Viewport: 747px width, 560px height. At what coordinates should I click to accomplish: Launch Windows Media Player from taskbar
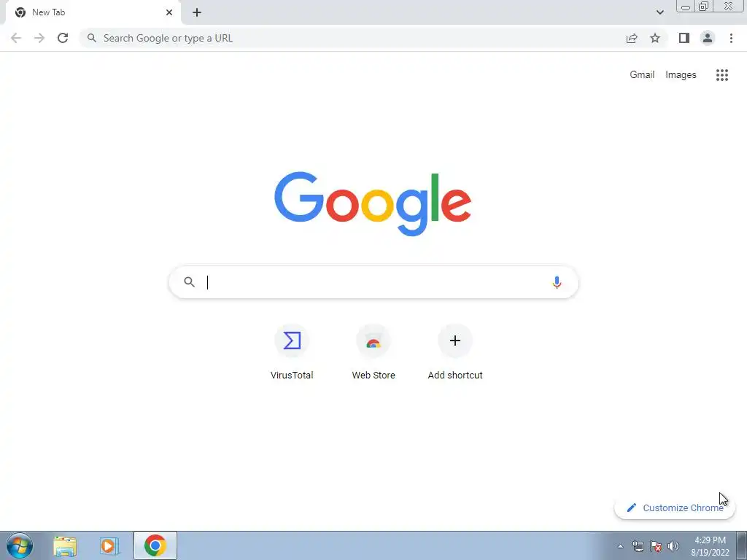[109, 545]
